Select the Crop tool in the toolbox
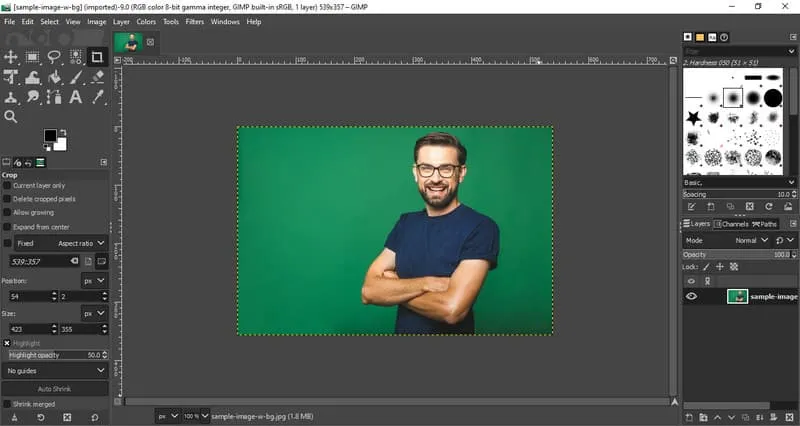The width and height of the screenshot is (800, 426). [97, 57]
